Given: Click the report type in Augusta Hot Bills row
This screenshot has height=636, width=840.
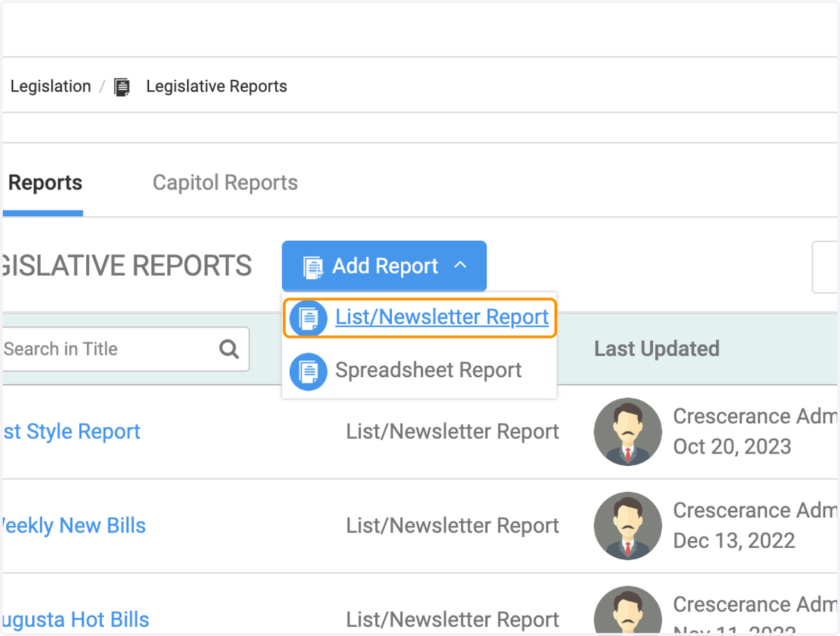Looking at the screenshot, I should (x=452, y=619).
